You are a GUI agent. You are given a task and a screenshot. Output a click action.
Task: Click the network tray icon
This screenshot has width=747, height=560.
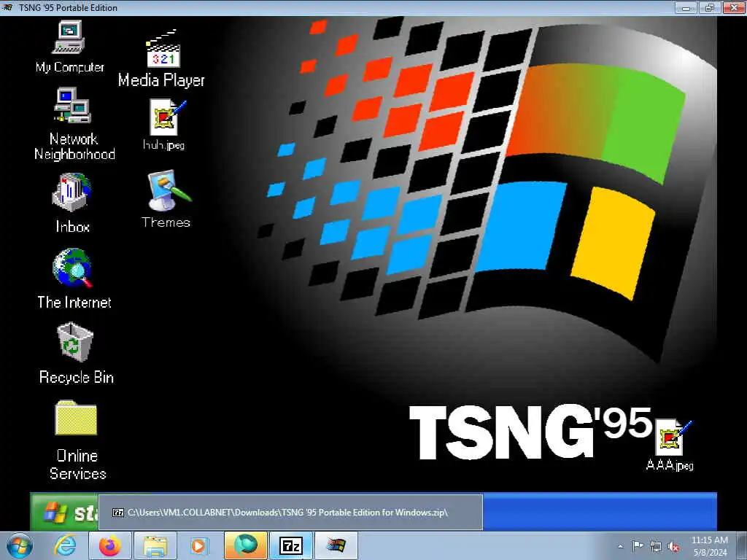(656, 547)
